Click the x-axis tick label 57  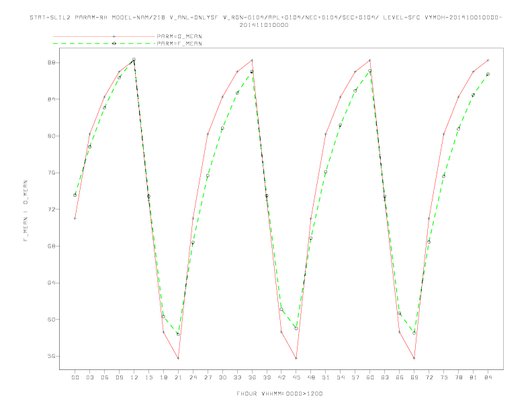pyautogui.click(x=355, y=377)
